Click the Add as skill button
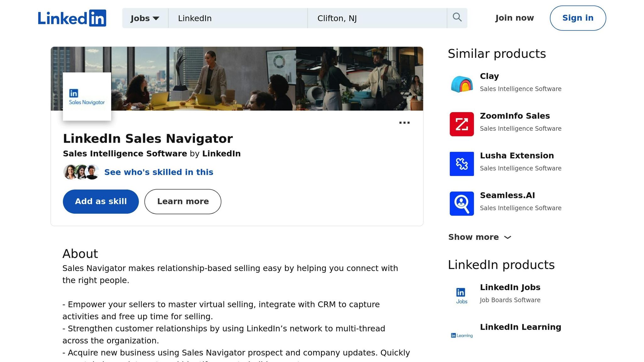Image resolution: width=644 pixels, height=362 pixels. click(x=101, y=201)
